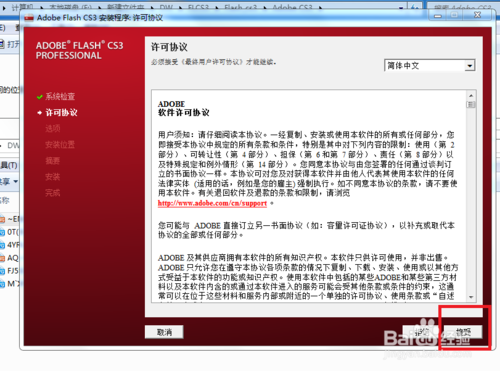Select the 完成 step in sidebar
This screenshot has width=500, height=371.
click(53, 193)
